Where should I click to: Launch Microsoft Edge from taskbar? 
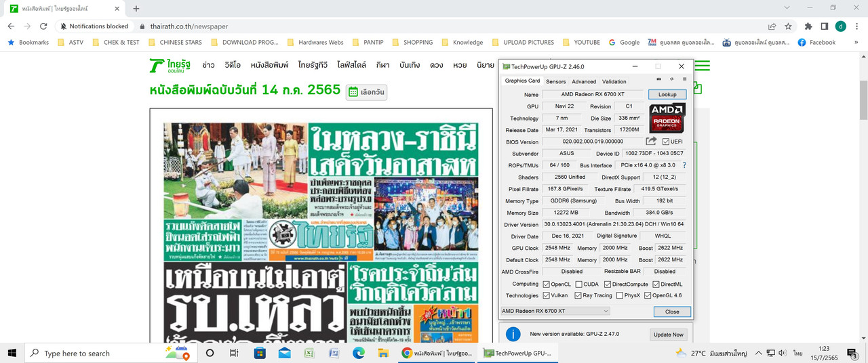(358, 353)
